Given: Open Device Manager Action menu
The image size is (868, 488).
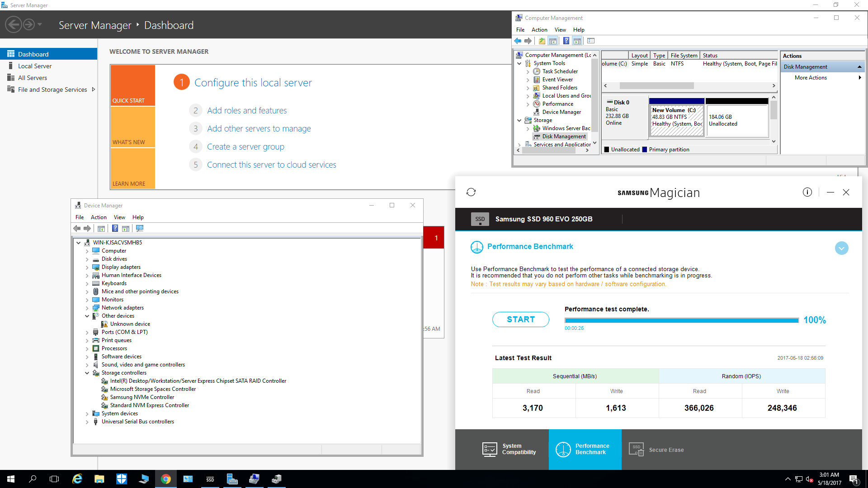Looking at the screenshot, I should pyautogui.click(x=99, y=217).
